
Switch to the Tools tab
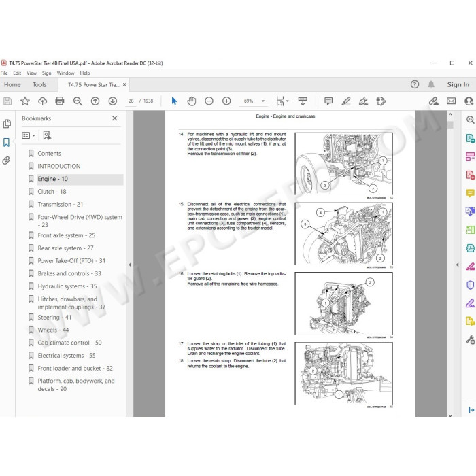coord(39,85)
